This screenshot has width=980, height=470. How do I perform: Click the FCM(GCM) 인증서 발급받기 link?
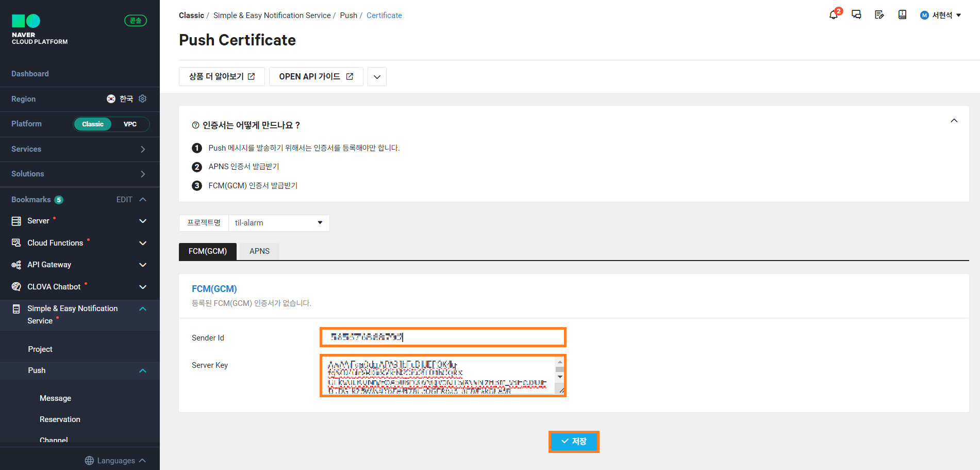coord(253,186)
